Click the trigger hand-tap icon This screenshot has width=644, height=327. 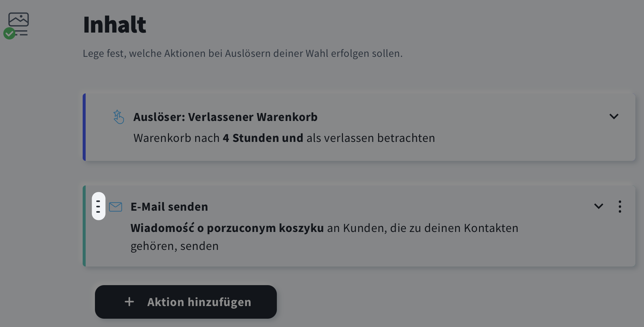(x=118, y=117)
